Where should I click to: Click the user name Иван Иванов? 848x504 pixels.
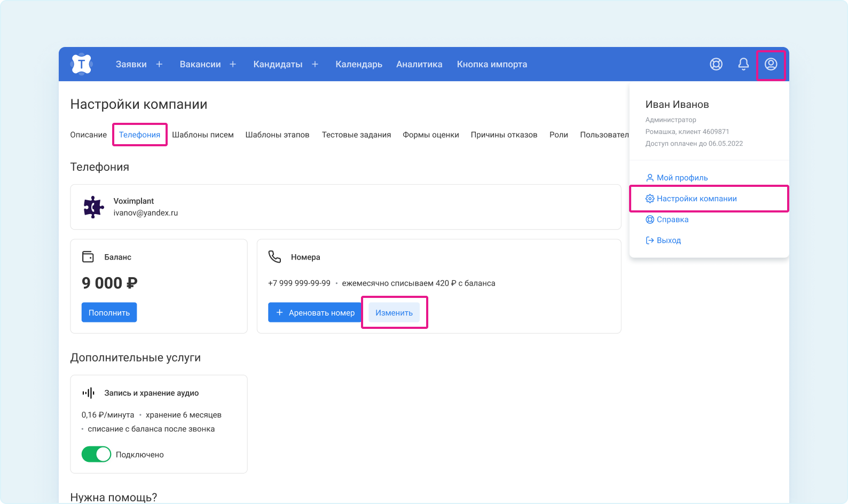pyautogui.click(x=677, y=105)
